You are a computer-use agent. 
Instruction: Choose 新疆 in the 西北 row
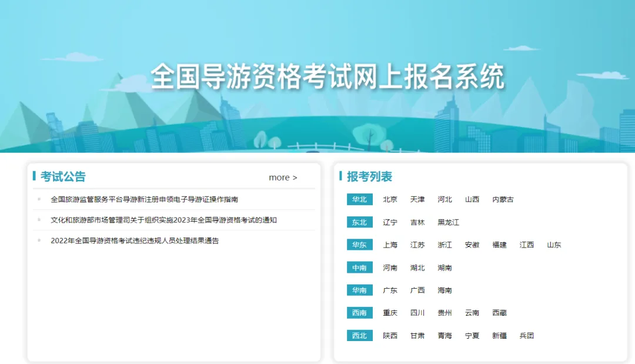[x=499, y=336]
